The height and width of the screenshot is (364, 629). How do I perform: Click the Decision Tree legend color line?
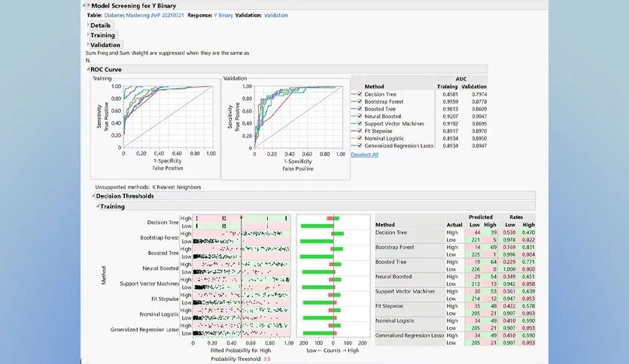354,94
